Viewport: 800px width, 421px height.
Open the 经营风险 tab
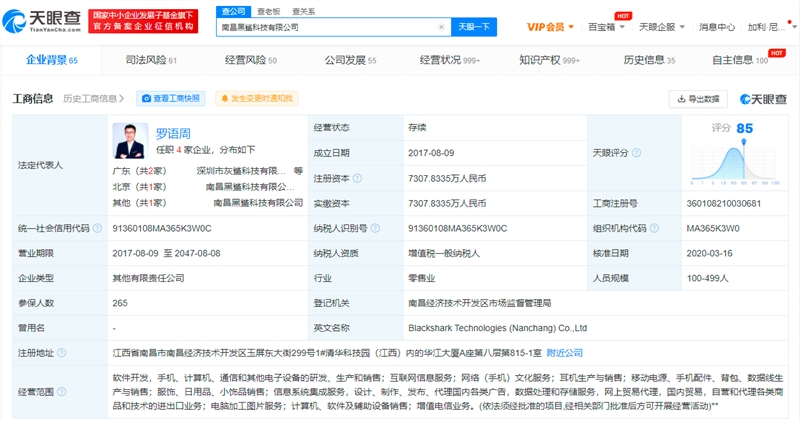point(251,60)
